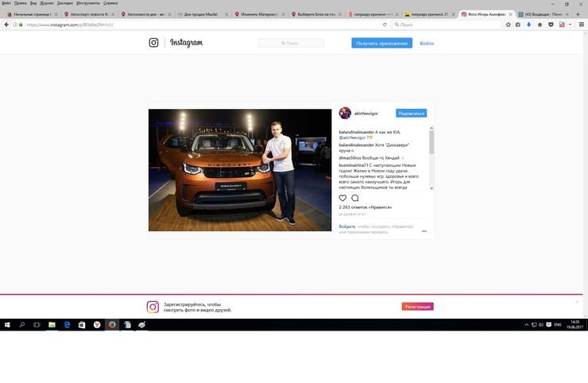Switch to 'Автоспорт: новости' tab
This screenshot has width=588, height=383.
coord(89,14)
